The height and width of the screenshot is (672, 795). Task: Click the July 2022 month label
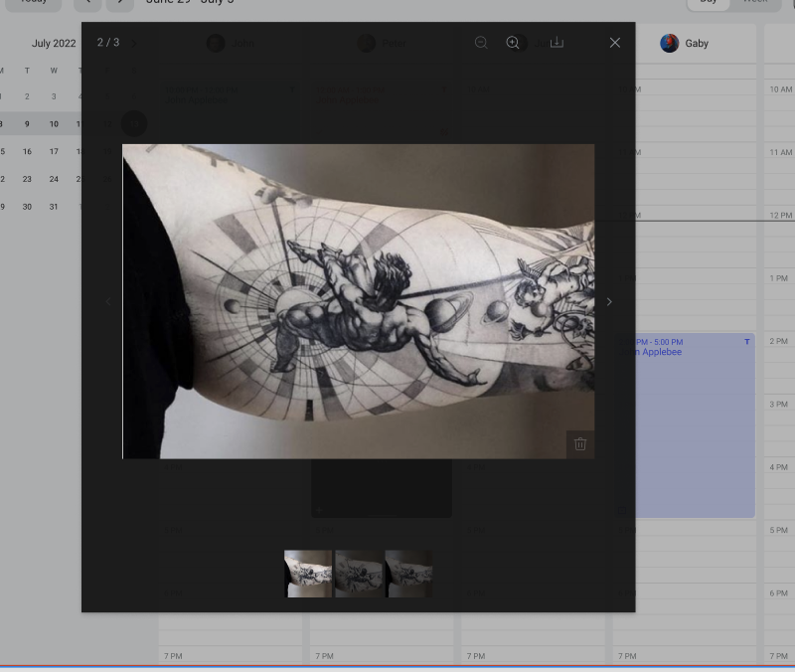[54, 44]
